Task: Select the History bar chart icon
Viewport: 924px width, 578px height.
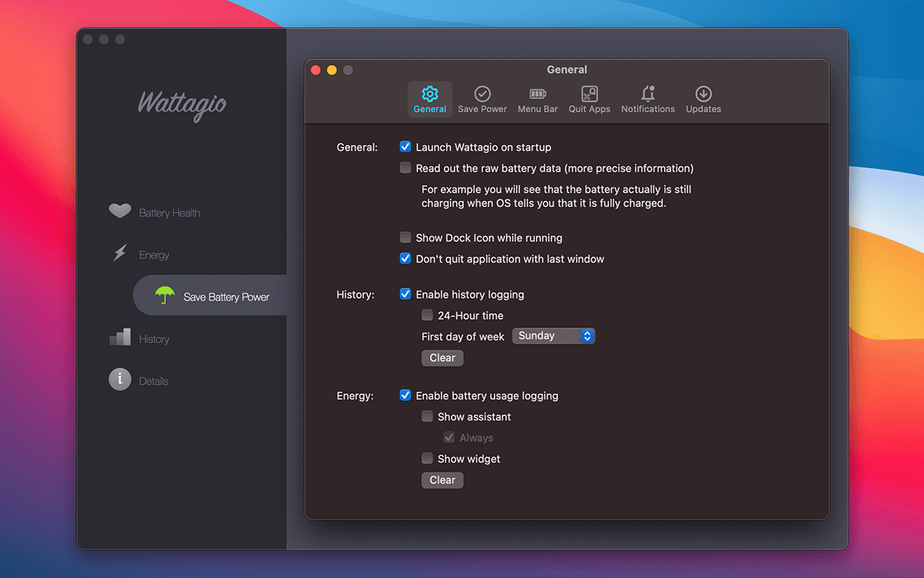Action: 119,337
